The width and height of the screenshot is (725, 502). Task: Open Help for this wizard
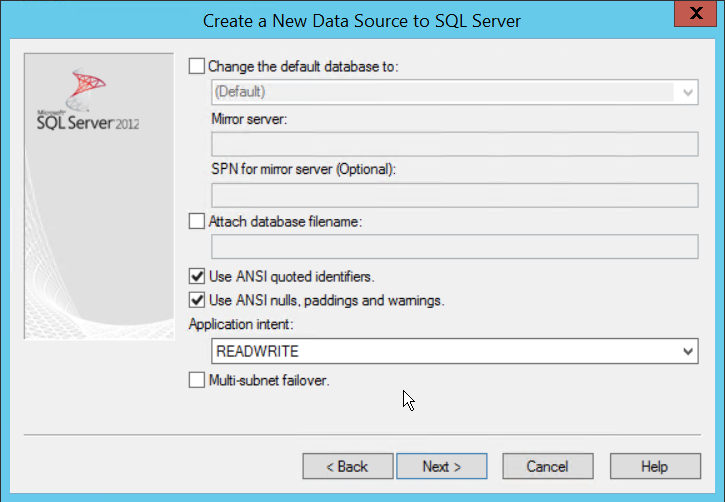(654, 466)
